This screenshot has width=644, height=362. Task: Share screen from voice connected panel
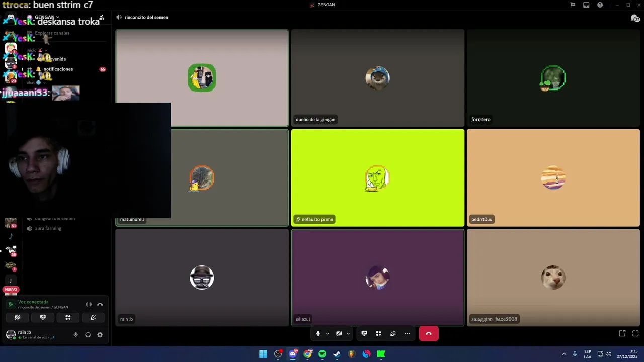pyautogui.click(x=43, y=317)
